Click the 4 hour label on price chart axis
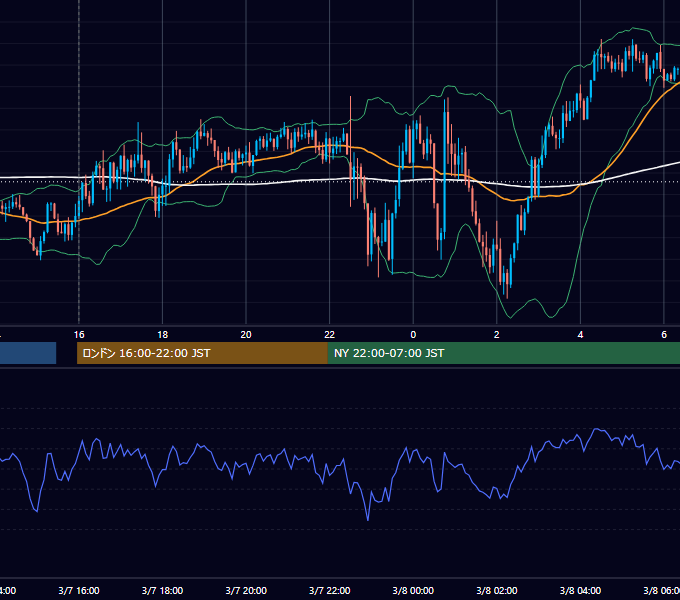 tap(580, 335)
